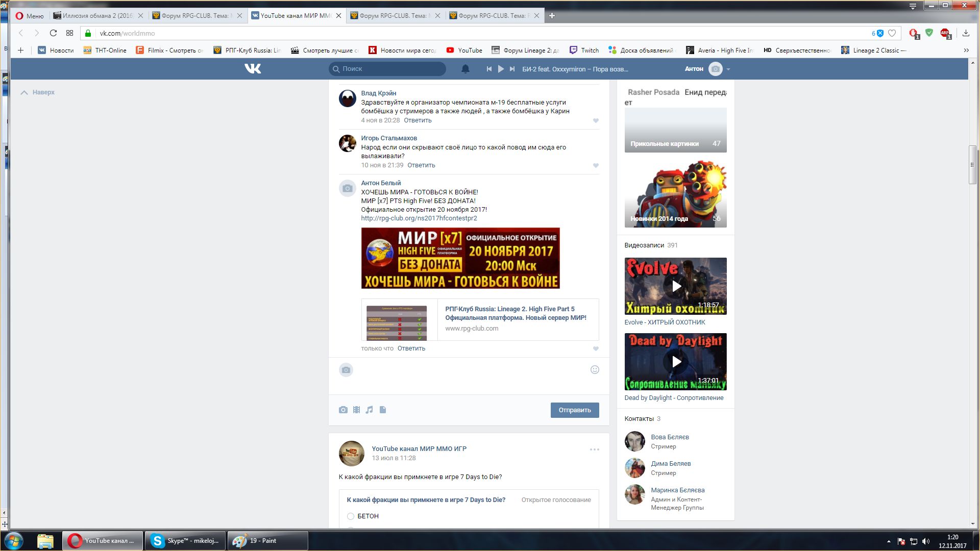Open rpg-club.org contest link
The image size is (980, 551).
(419, 218)
